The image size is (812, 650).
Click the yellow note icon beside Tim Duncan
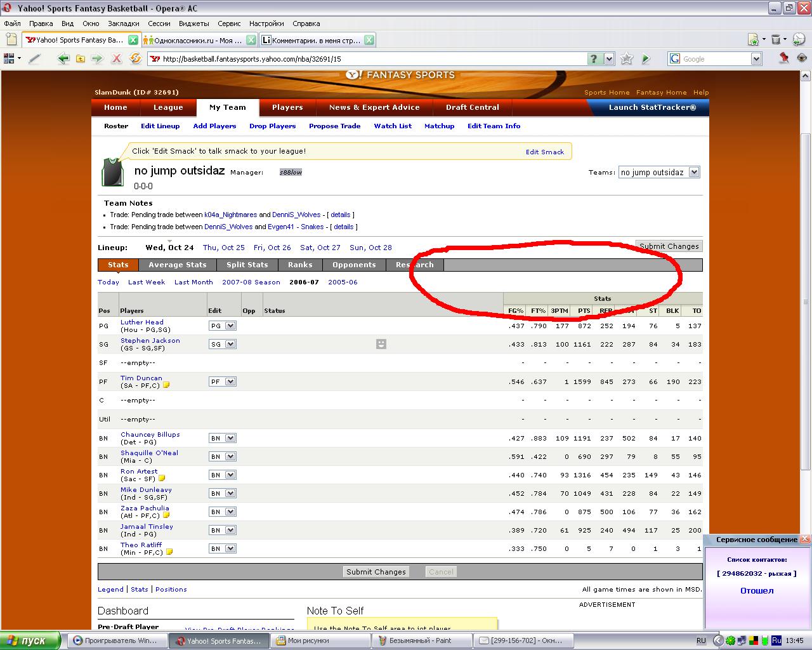pos(166,385)
